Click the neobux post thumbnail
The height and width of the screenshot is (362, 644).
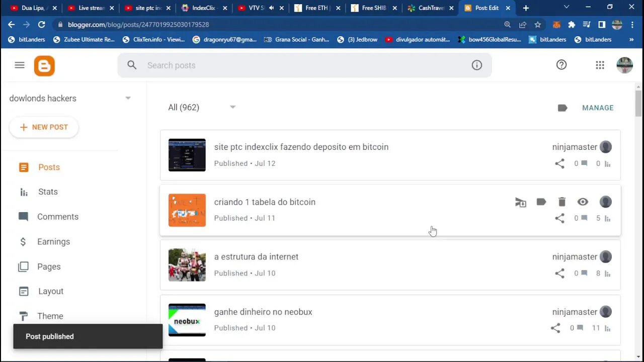(x=187, y=320)
